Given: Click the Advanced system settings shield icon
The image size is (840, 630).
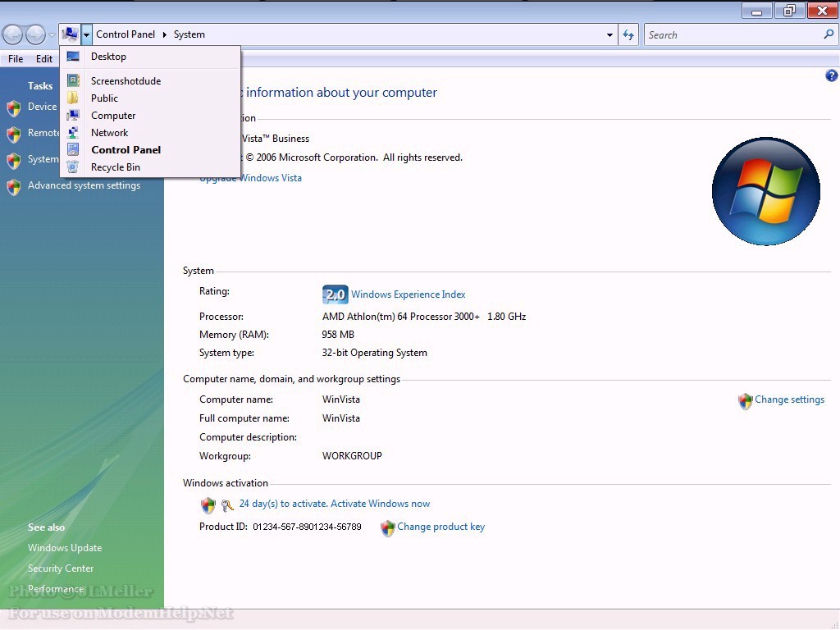Looking at the screenshot, I should pos(14,186).
